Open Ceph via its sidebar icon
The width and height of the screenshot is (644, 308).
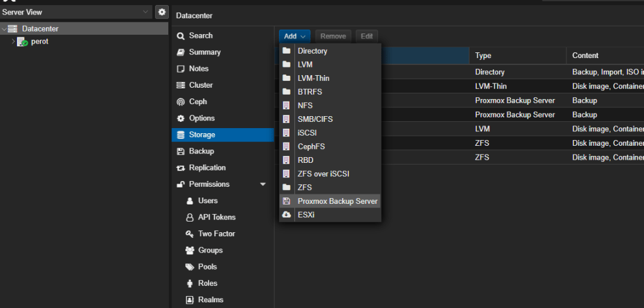181,102
